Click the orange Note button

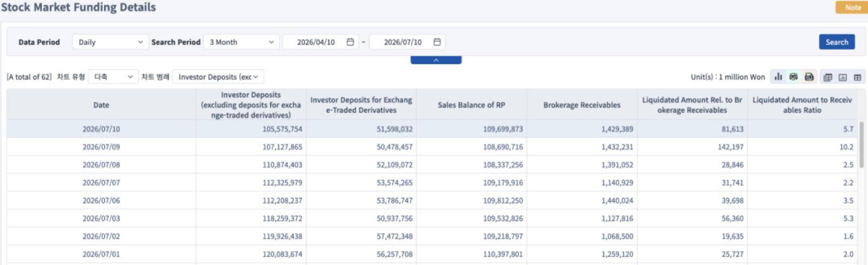(x=851, y=8)
